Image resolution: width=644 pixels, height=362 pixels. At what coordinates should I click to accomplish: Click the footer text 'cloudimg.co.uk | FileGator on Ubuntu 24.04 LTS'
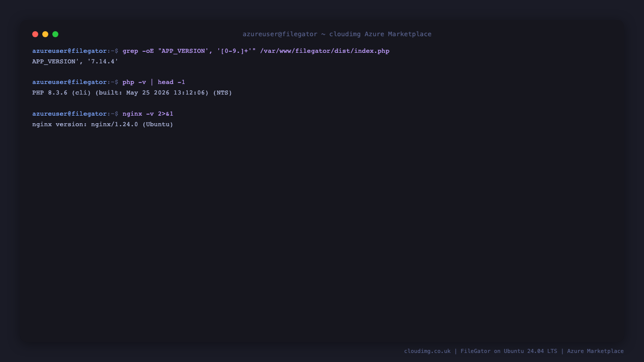(480, 351)
